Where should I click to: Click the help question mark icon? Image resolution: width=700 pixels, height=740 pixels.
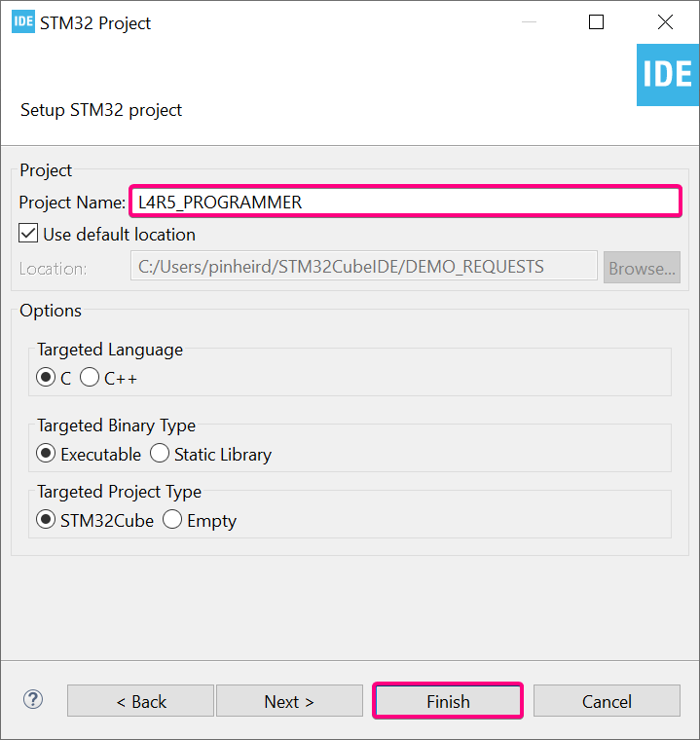point(33,700)
